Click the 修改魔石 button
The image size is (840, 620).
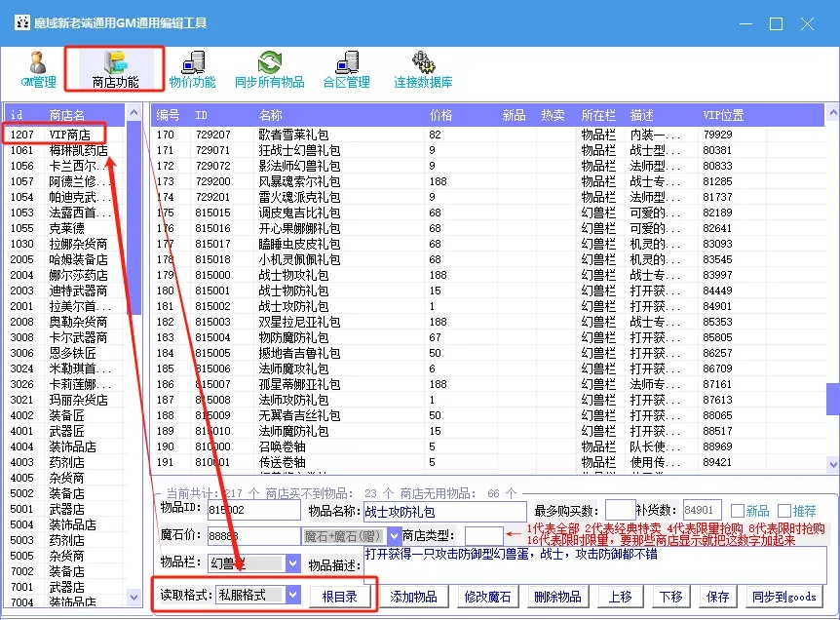tap(487, 597)
